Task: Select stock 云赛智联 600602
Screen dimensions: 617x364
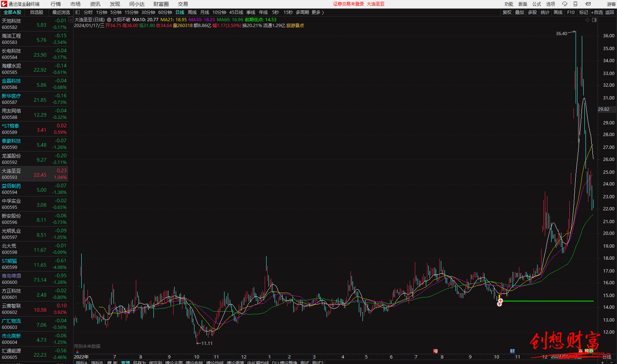Action: 34,309
